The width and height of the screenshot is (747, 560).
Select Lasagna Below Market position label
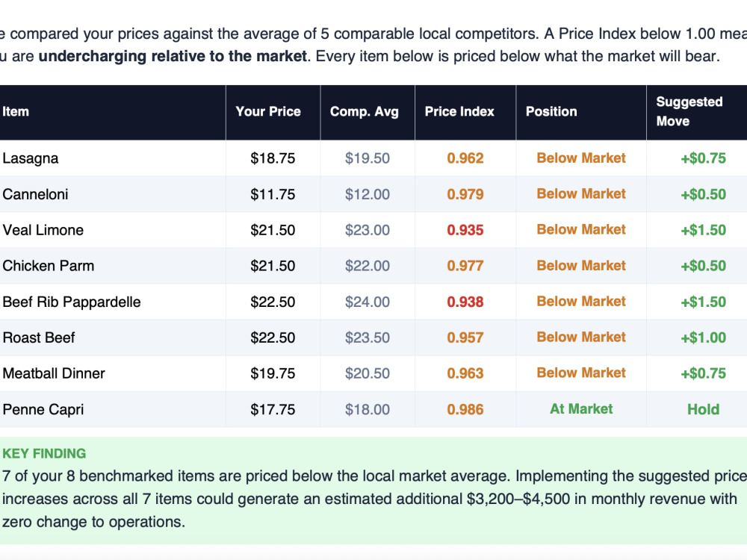click(x=581, y=158)
